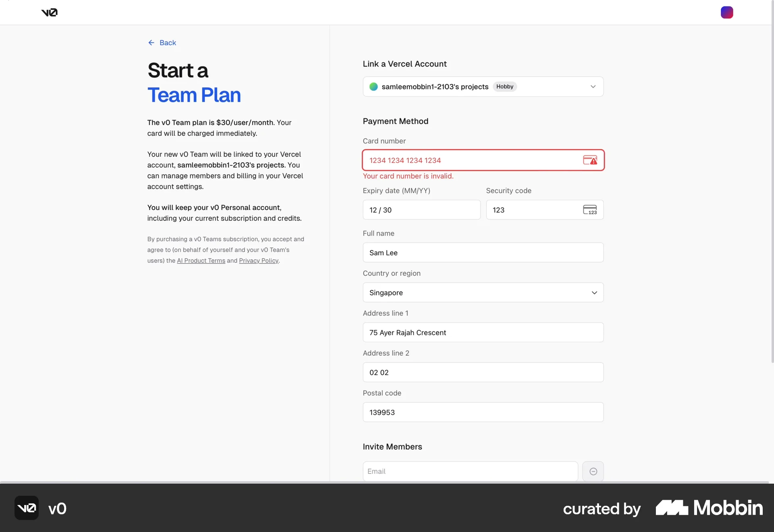
Task: Click the Full name field
Action: [483, 253]
